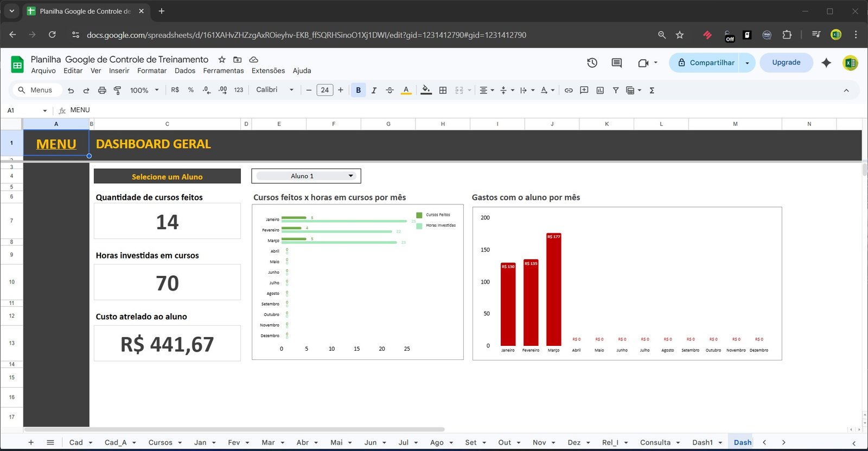Open a new browser tab
Viewport: 868px width, 451px height.
[x=162, y=11]
